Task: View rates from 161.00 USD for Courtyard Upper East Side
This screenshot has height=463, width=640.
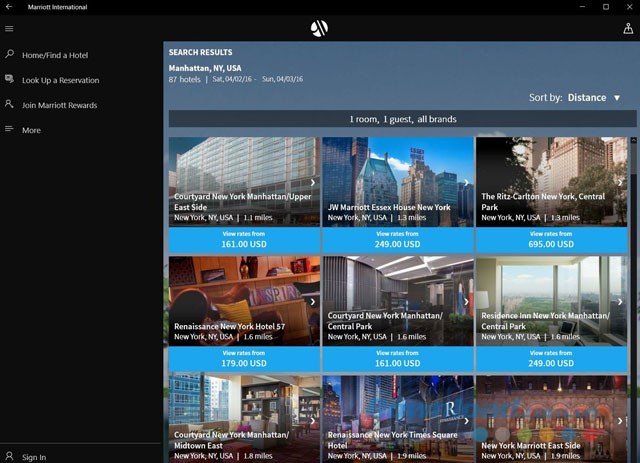Action: coord(244,240)
